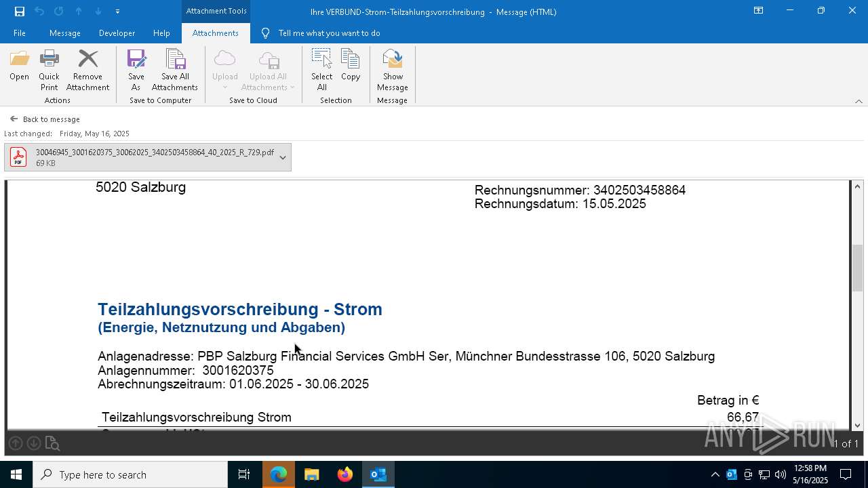868x488 pixels.
Task: Click the Redo arrow in title bar
Action: [59, 12]
